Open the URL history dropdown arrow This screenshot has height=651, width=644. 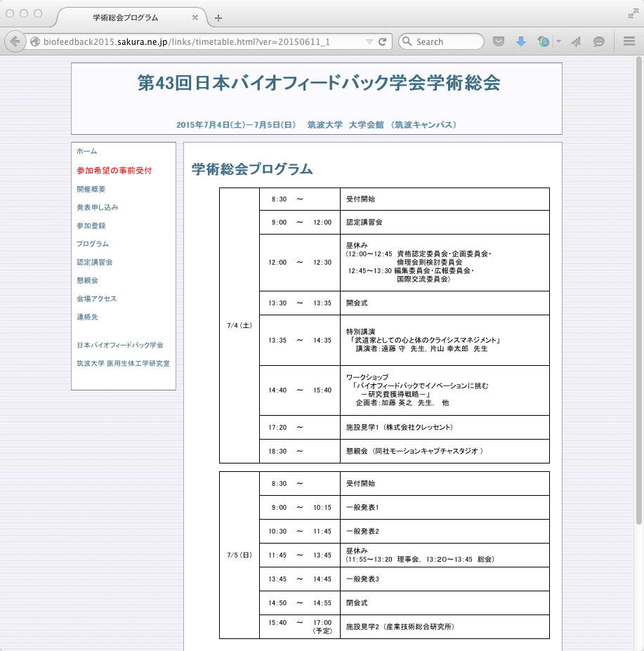pos(369,41)
